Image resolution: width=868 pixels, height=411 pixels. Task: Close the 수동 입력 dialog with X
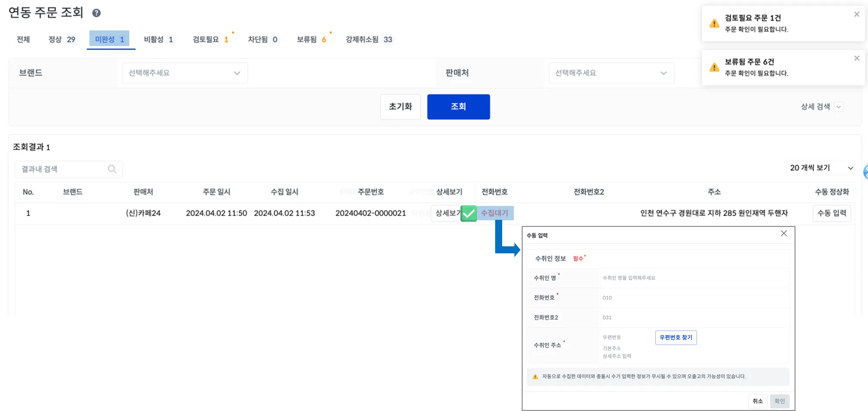click(x=784, y=234)
